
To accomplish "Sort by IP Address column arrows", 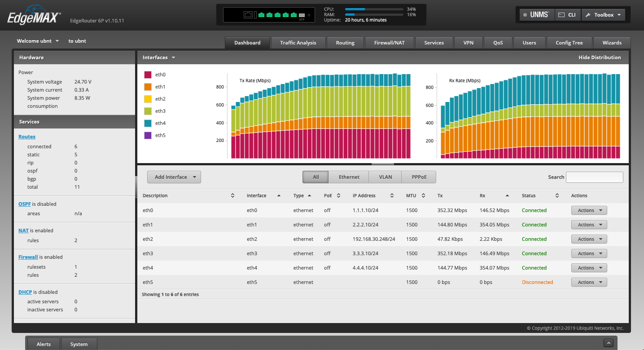I will click(392, 196).
